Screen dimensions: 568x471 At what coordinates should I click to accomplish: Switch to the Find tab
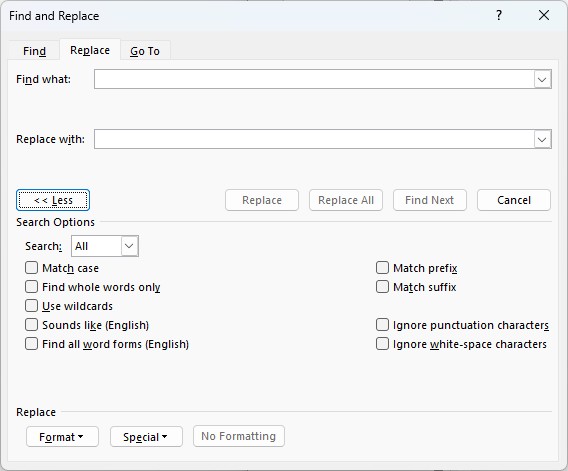tap(34, 51)
